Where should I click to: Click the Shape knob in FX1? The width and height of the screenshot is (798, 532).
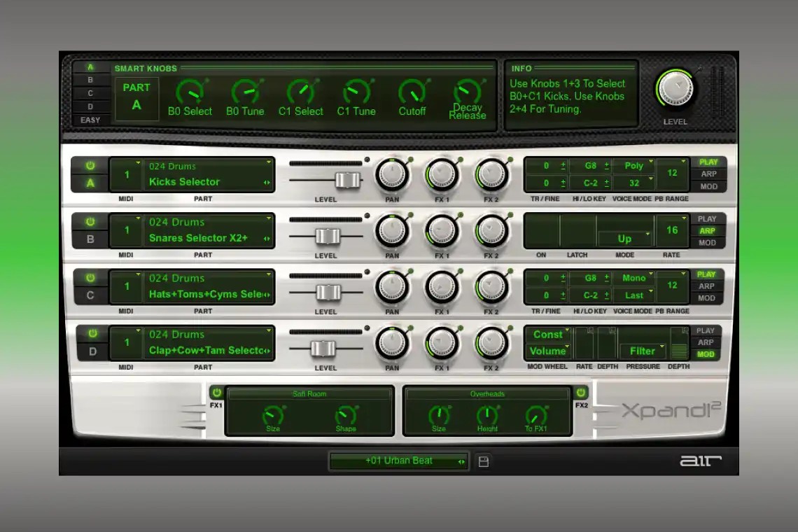(x=346, y=415)
